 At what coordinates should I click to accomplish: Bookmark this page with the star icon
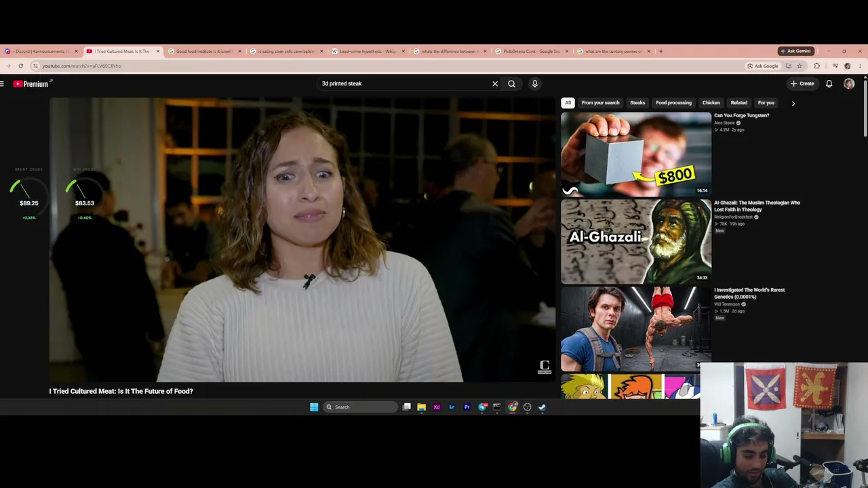pyautogui.click(x=800, y=66)
